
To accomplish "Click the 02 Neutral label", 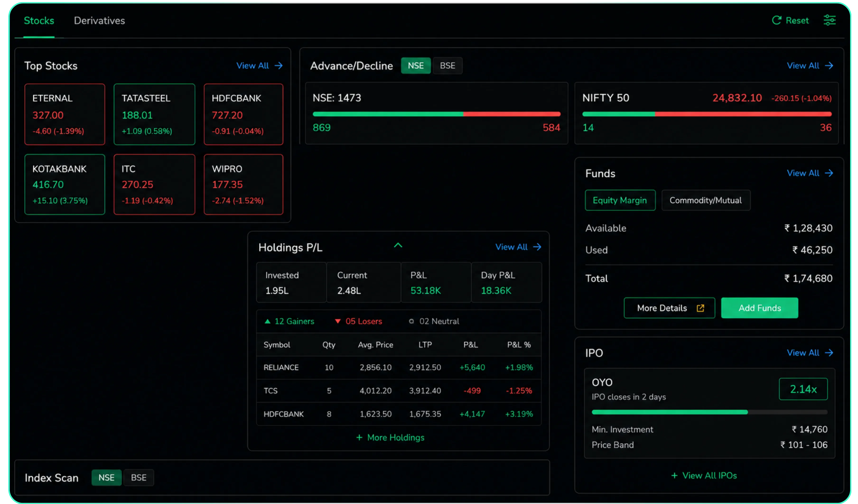I will (x=439, y=321).
